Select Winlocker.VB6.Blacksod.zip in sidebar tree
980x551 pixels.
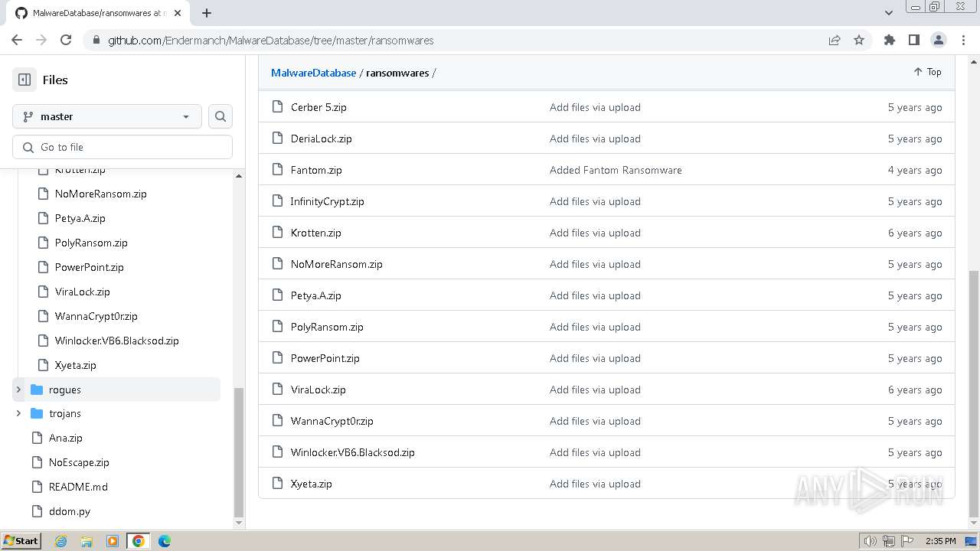click(117, 341)
